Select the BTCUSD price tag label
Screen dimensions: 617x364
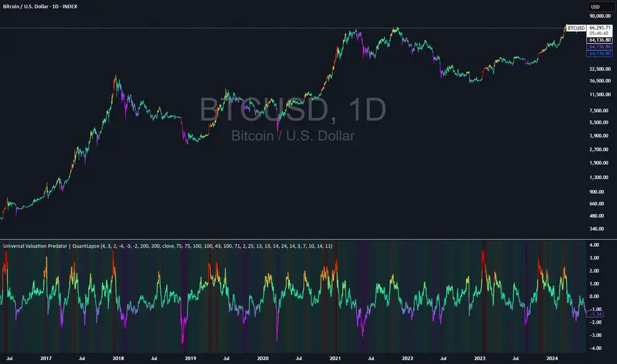(576, 28)
